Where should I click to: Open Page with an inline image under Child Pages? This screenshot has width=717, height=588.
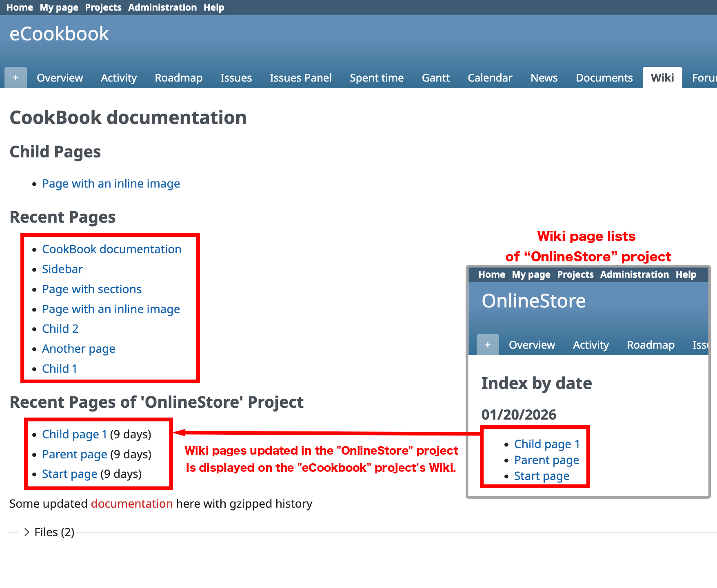pyautogui.click(x=111, y=183)
